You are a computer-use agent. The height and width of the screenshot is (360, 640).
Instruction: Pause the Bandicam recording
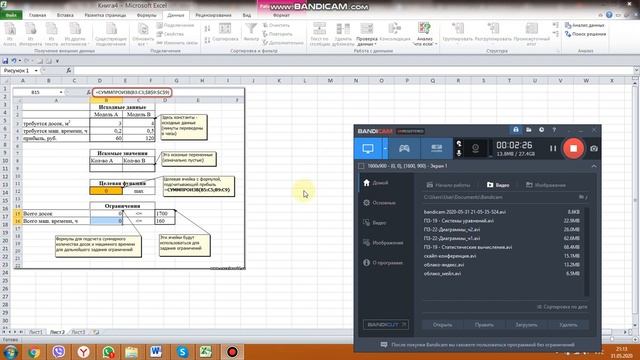click(553, 149)
